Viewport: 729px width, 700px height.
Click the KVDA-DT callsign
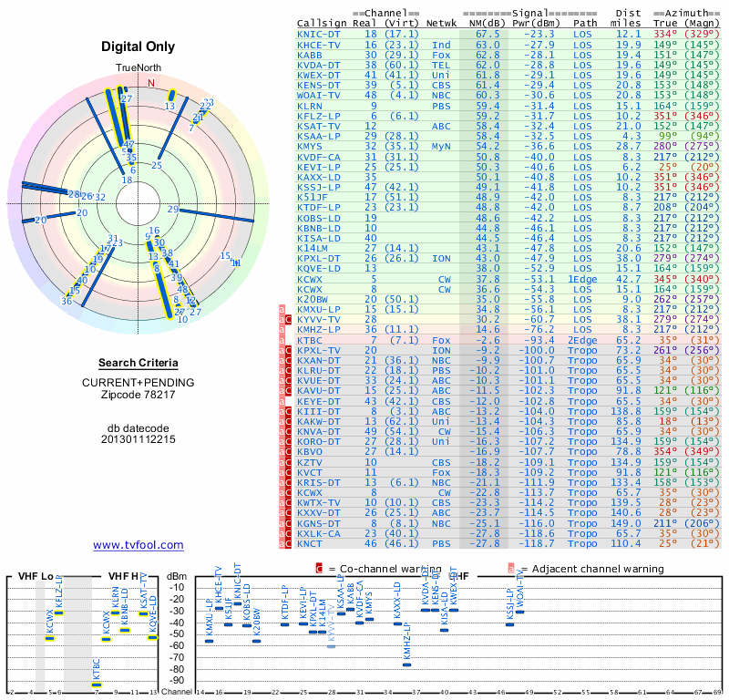318,65
